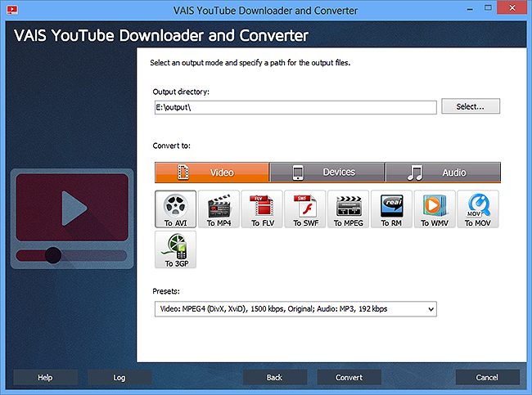
Task: Switch to the Devices tab
Action: [x=327, y=173]
